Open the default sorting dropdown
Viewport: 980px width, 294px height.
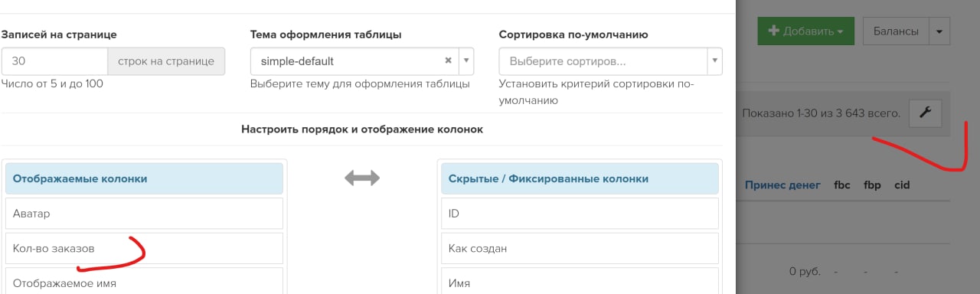tap(610, 60)
